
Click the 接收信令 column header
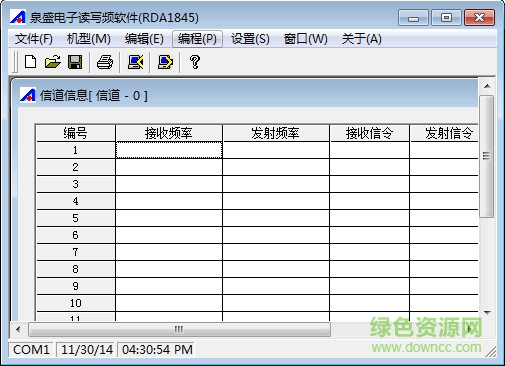click(x=369, y=133)
